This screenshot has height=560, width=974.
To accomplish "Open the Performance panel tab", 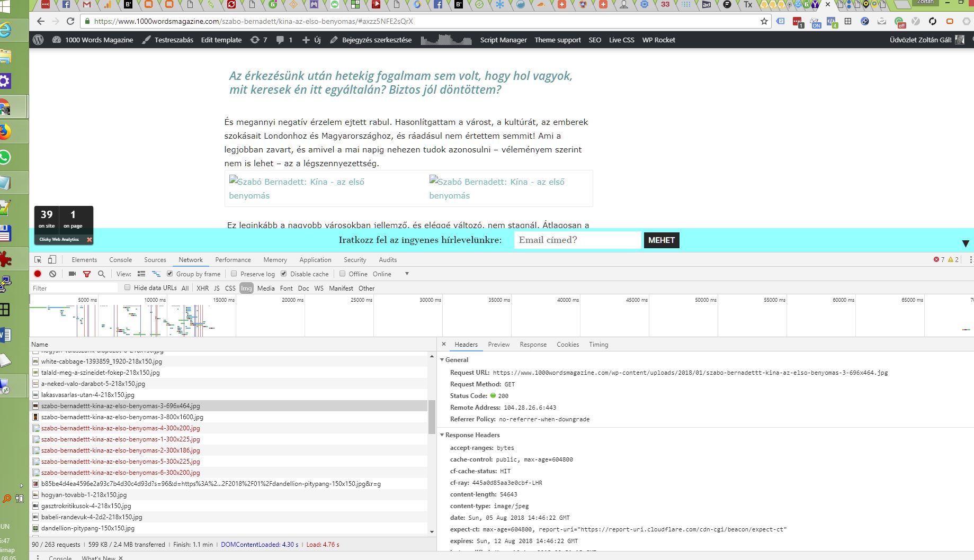I will [x=233, y=259].
